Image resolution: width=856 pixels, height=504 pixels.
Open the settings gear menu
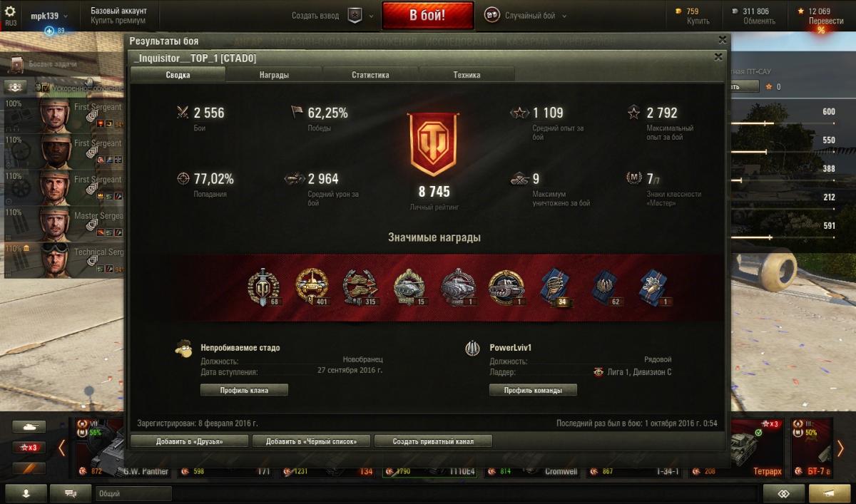tap(10, 11)
